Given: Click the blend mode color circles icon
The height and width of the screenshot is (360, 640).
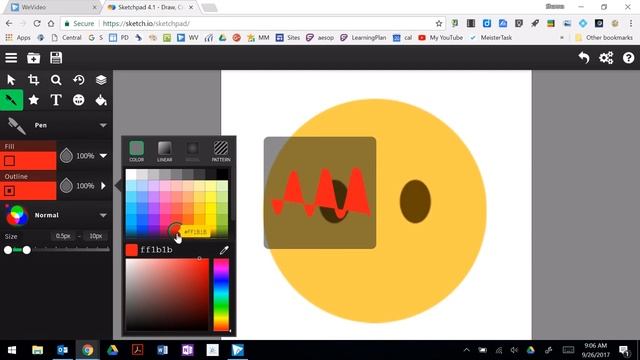Looking at the screenshot, I should (x=17, y=215).
